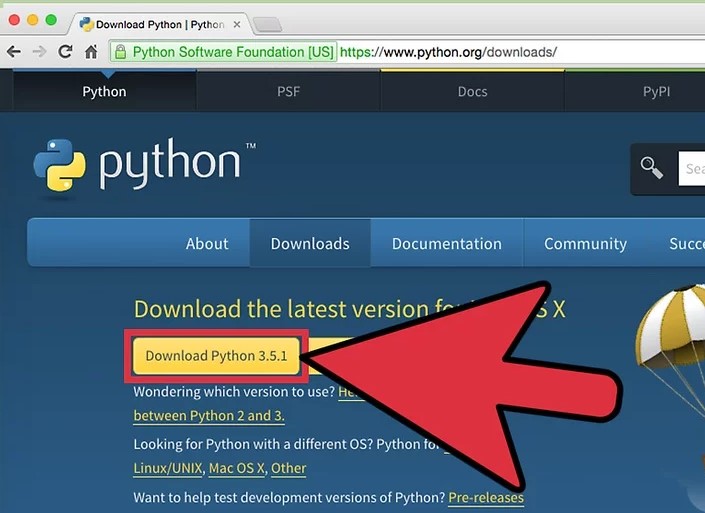
Task: Click the Python Software Foundation [US] certificate label
Action: pos(233,52)
